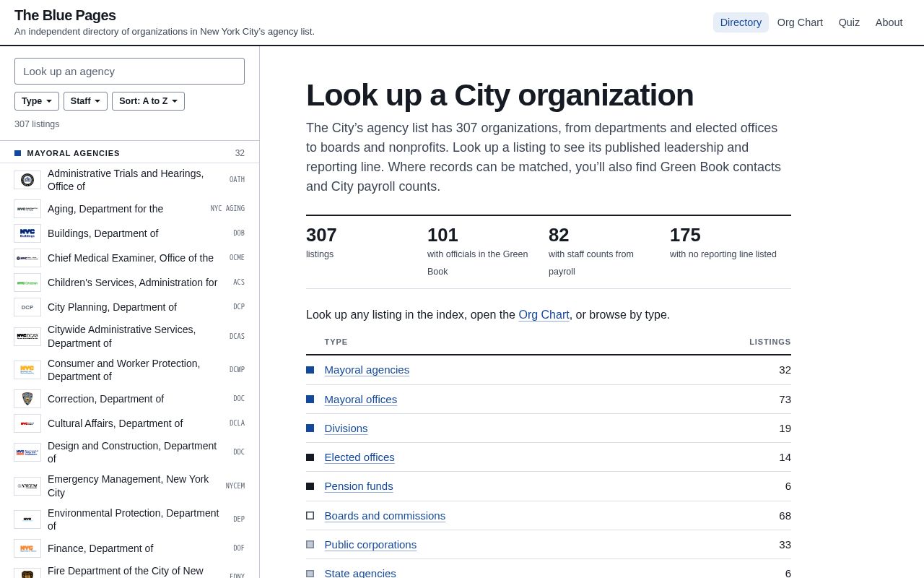Click the Department of Finance logo
This screenshot has width=924, height=578.
pyautogui.click(x=27, y=548)
